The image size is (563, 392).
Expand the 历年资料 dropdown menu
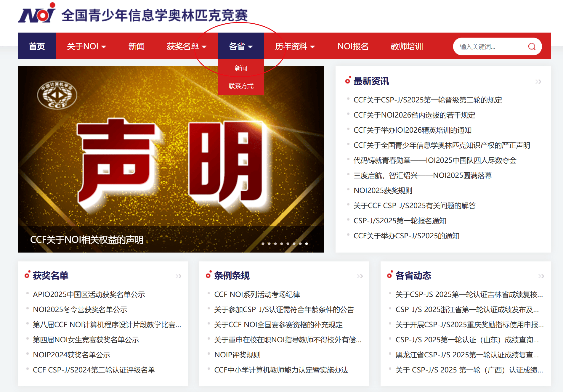(295, 46)
